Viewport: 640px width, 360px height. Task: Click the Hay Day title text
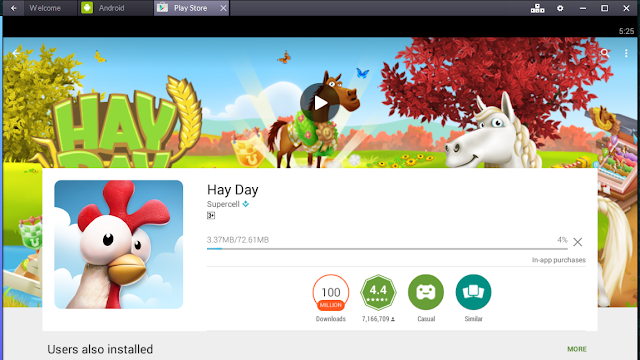pos(233,190)
